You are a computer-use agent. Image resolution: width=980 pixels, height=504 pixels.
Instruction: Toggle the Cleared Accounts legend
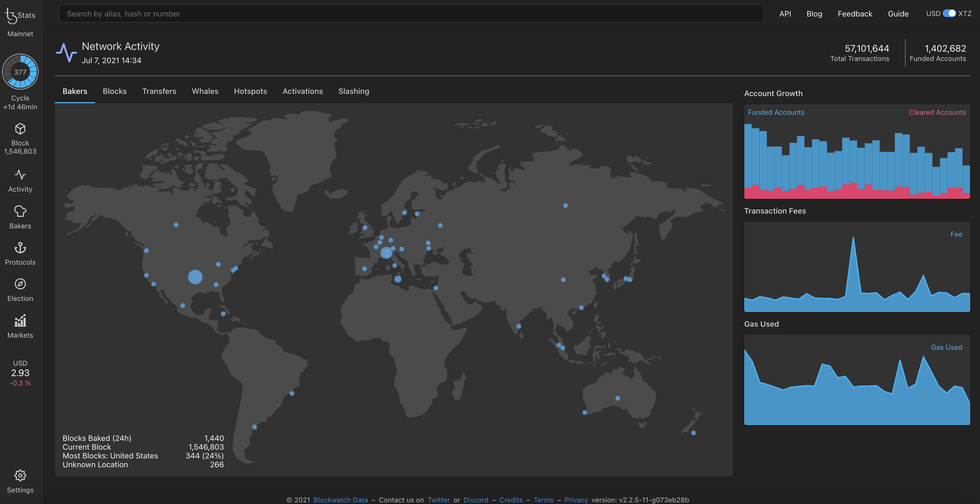point(937,112)
